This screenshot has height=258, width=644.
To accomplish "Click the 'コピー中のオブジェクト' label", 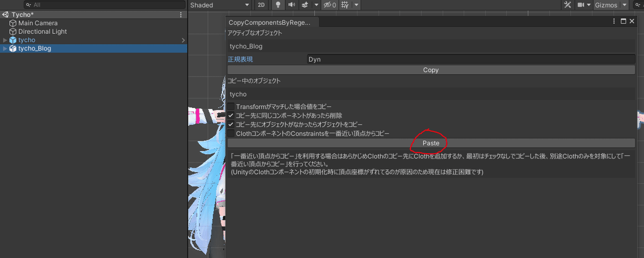I will coord(254,81).
